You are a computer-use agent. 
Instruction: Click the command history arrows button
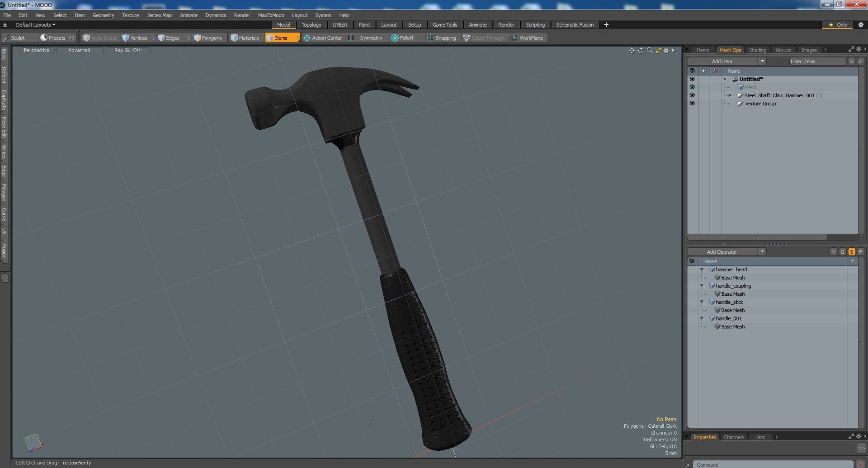pos(861,448)
